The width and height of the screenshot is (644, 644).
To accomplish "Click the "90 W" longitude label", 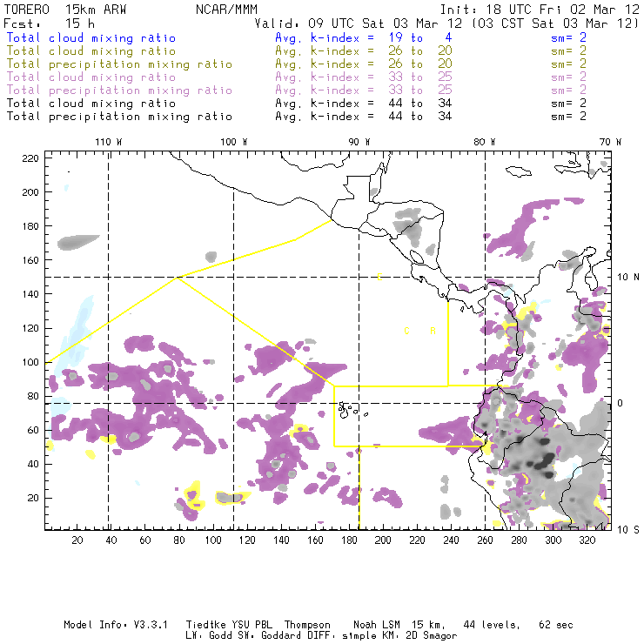I will (x=359, y=142).
